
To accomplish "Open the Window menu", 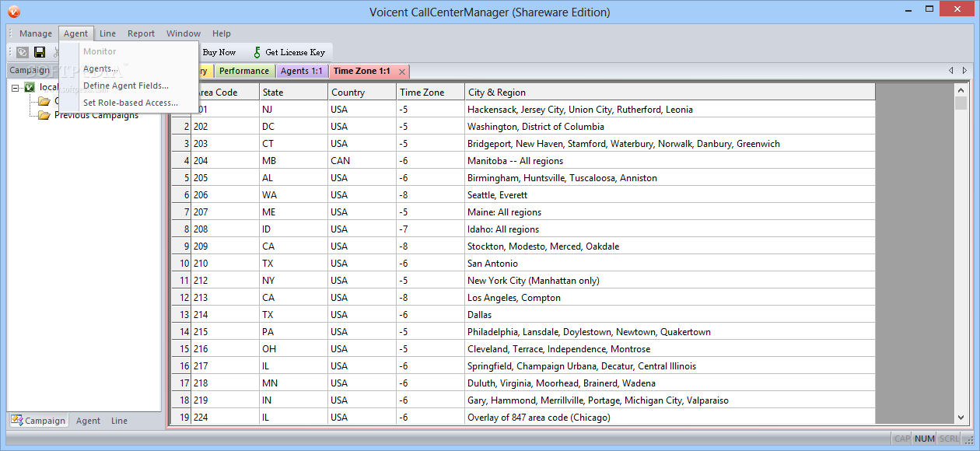I will pos(184,33).
